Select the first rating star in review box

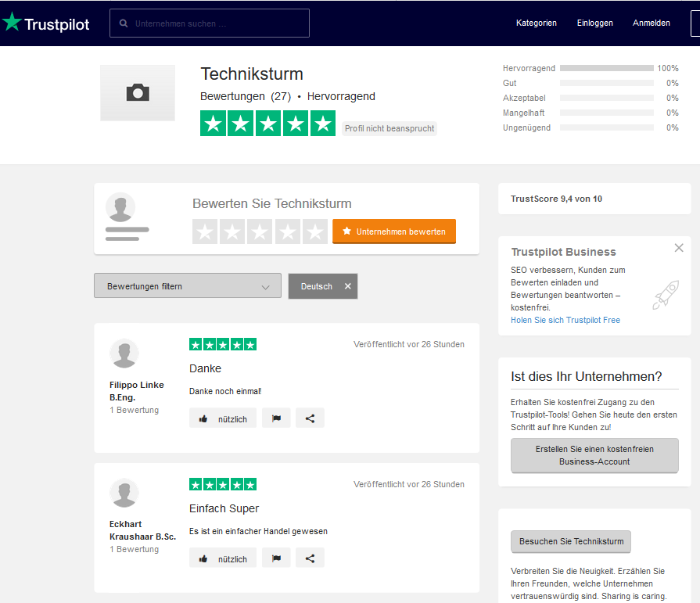coord(205,232)
